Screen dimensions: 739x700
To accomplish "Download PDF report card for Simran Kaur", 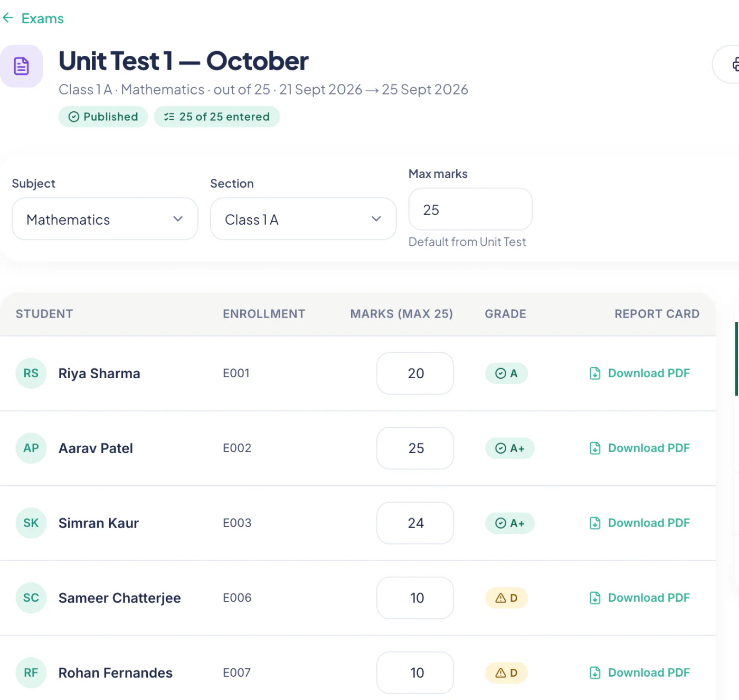I will click(640, 523).
